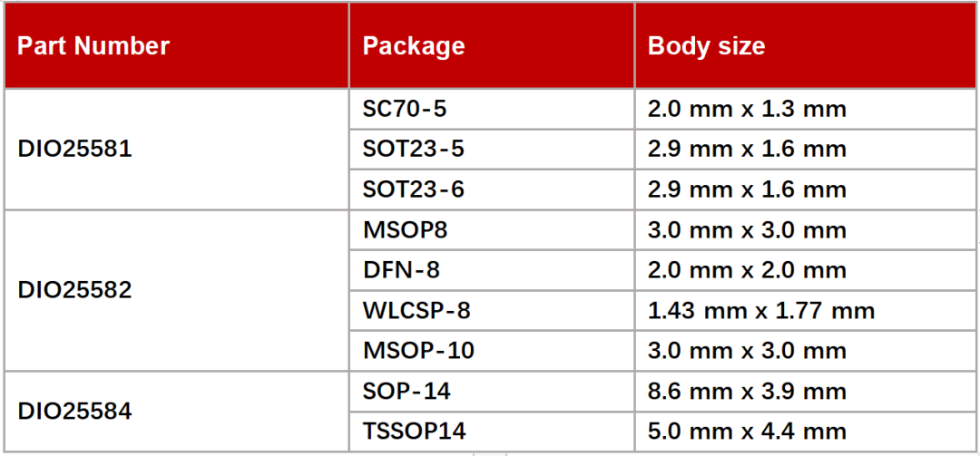The width and height of the screenshot is (980, 456).
Task: Click the Body size column header
Action: click(706, 46)
